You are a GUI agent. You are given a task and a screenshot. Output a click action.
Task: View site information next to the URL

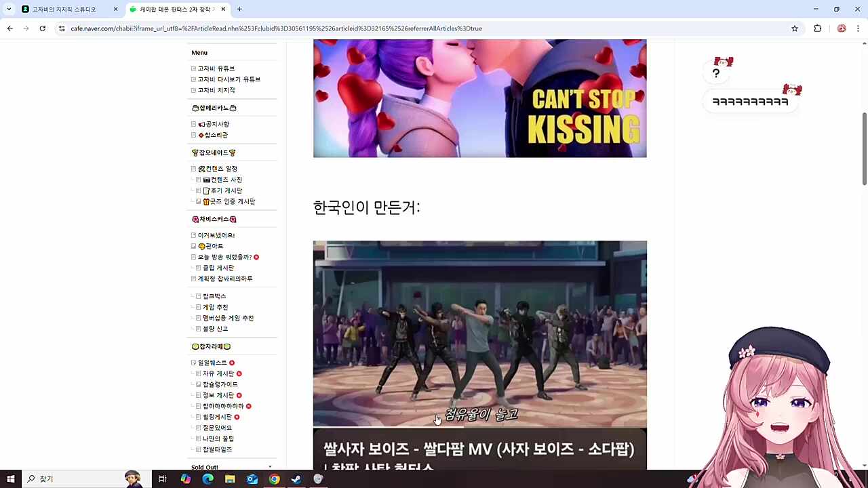[62, 28]
